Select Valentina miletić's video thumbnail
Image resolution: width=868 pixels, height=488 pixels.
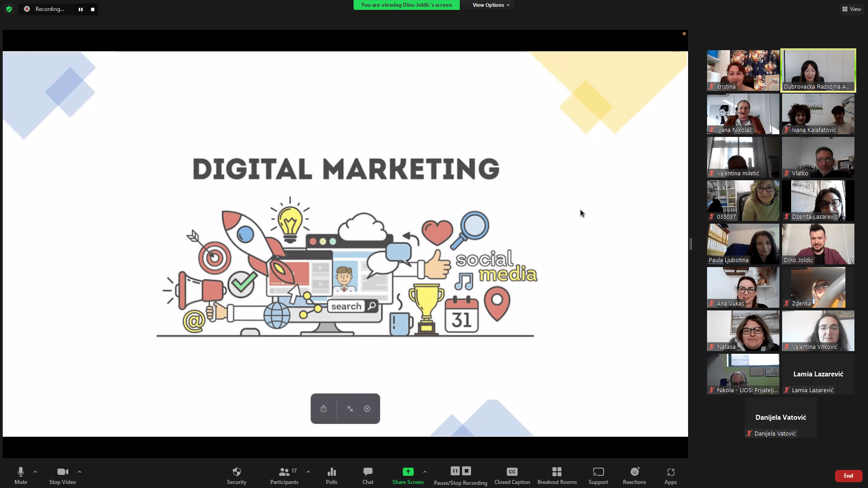click(743, 157)
